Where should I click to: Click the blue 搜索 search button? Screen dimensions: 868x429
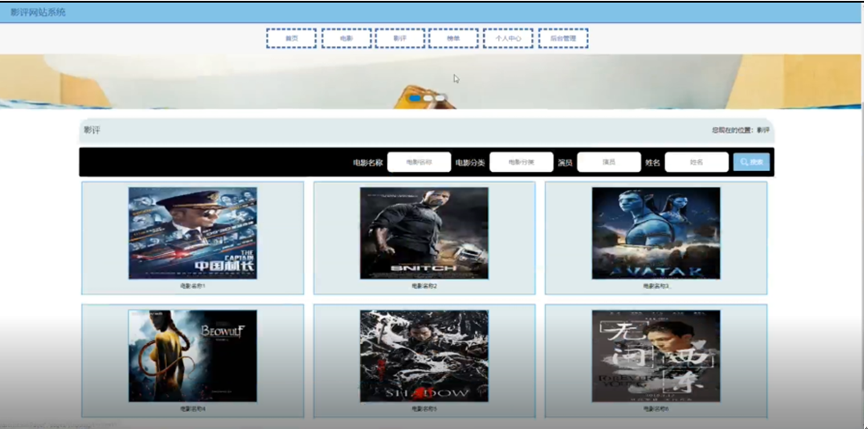click(x=751, y=163)
